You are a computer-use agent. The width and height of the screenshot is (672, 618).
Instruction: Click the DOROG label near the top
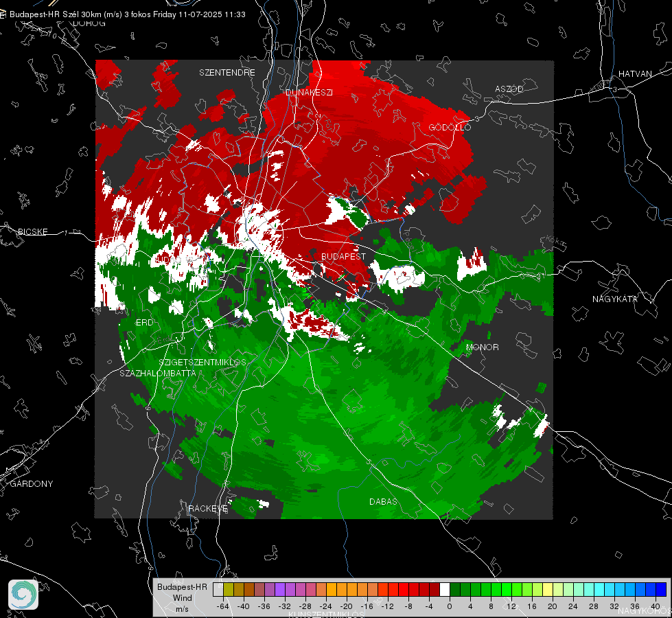tap(89, 23)
